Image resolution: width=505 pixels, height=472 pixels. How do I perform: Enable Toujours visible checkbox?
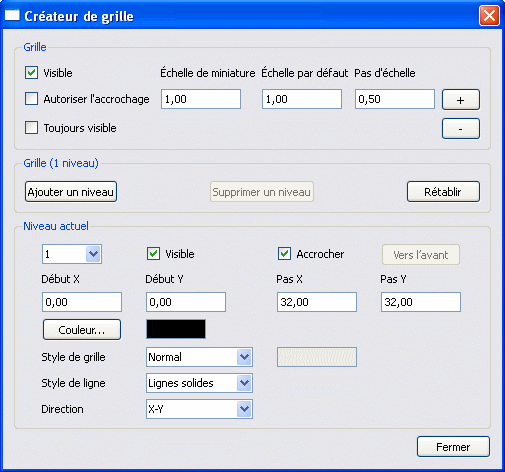[x=31, y=128]
